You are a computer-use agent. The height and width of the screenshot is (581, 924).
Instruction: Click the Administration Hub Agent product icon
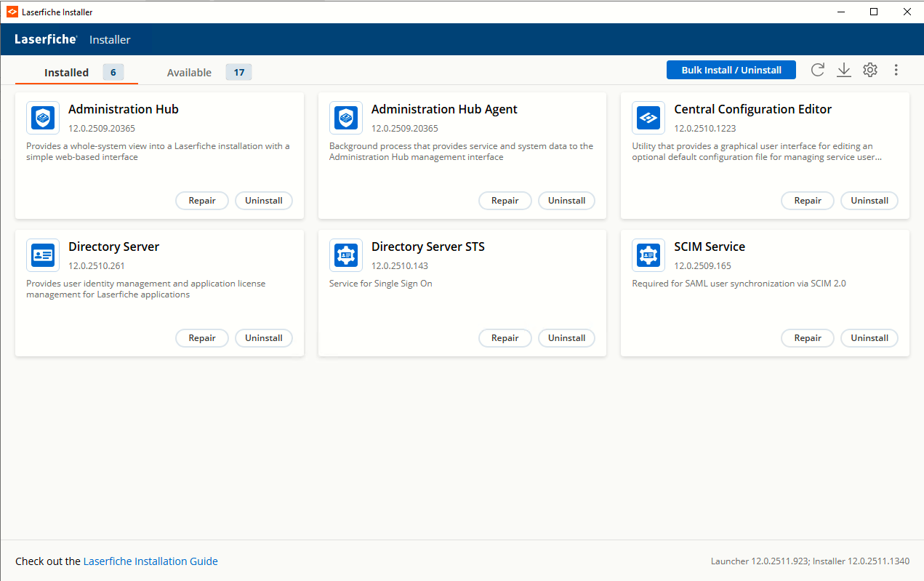point(345,118)
